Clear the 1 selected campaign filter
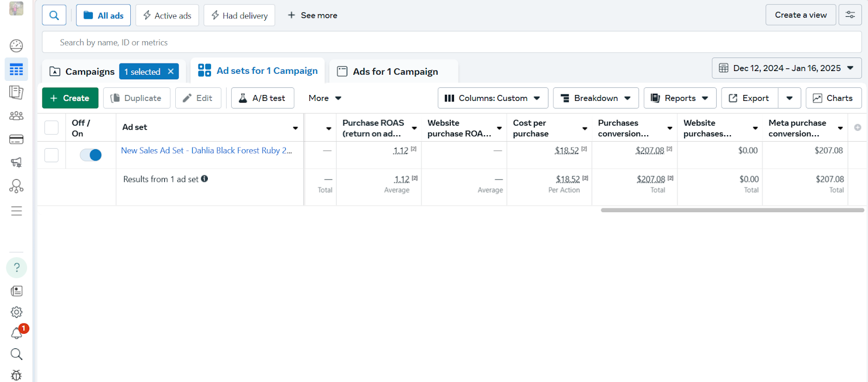This screenshot has width=868, height=382. click(x=170, y=71)
